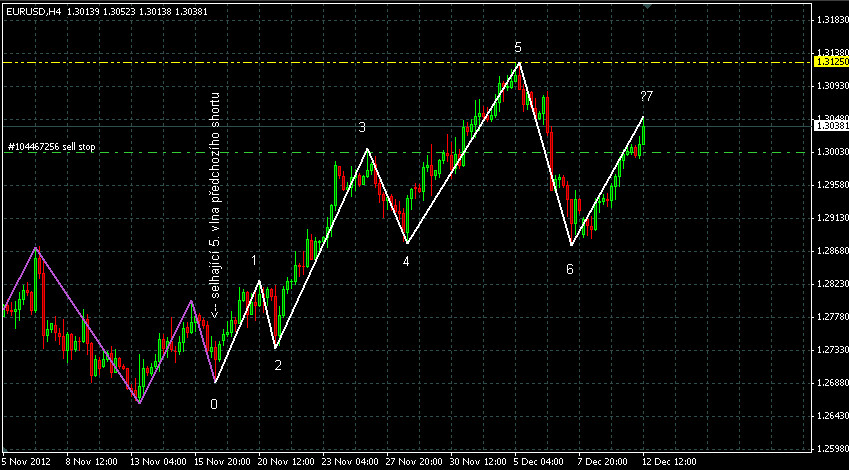
Task: Select the 30 Nov 12:00 time label
Action: pos(476,462)
